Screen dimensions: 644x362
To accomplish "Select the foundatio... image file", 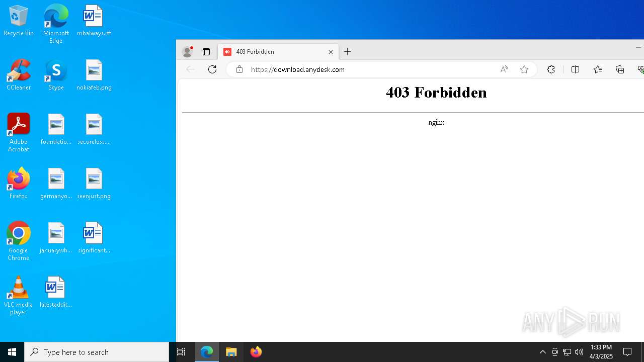I will tap(56, 129).
